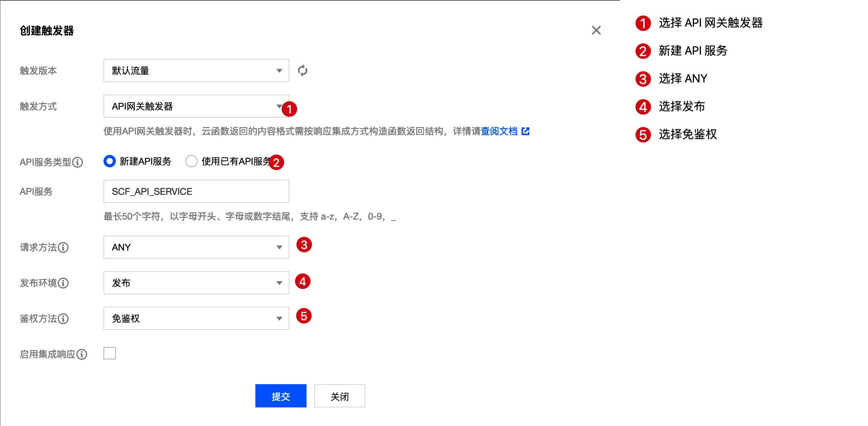Click the 触发方式 field label
Viewport: 868px width, 426px height.
[38, 106]
